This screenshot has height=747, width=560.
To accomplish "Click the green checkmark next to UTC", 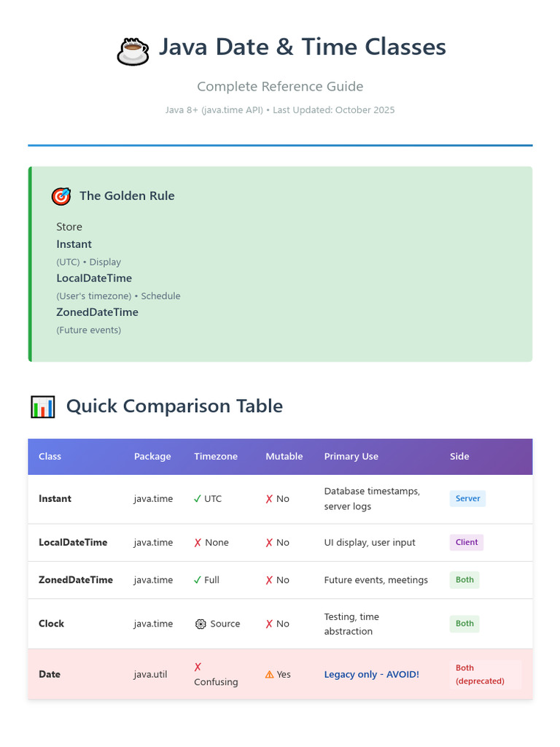I will 198,499.
